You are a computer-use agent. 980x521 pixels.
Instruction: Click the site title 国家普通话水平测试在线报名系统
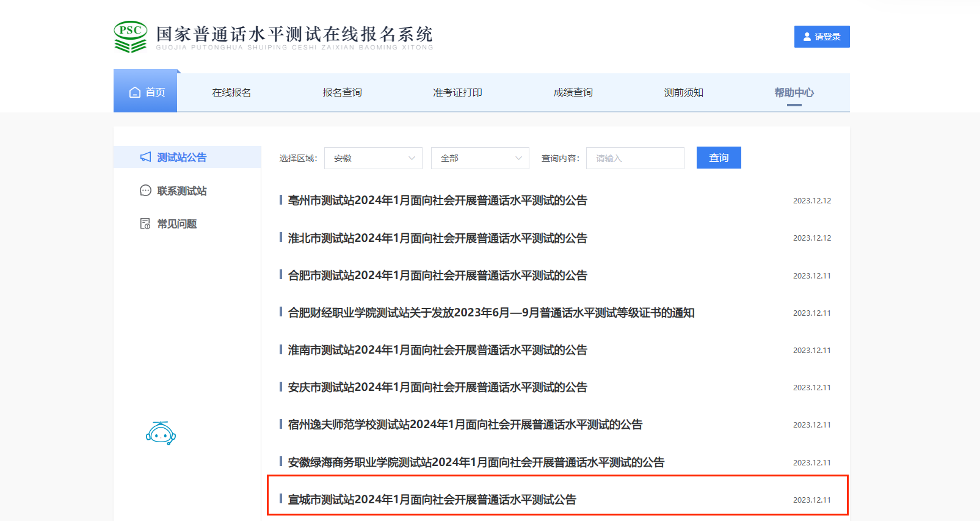294,34
